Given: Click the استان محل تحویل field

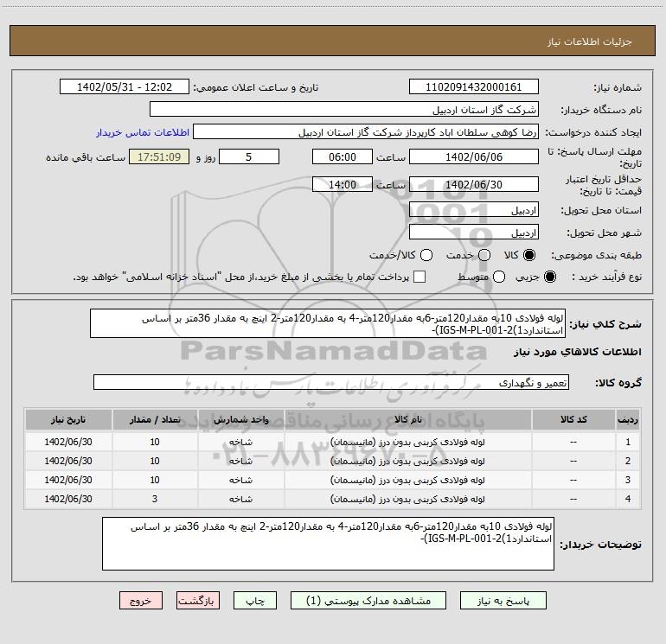Looking at the screenshot, I should [x=474, y=210].
